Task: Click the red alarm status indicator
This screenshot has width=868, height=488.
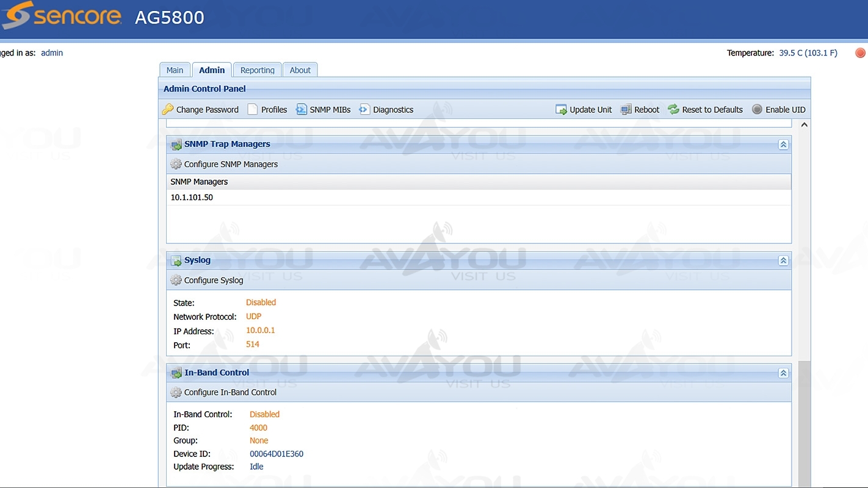Action: tap(860, 53)
